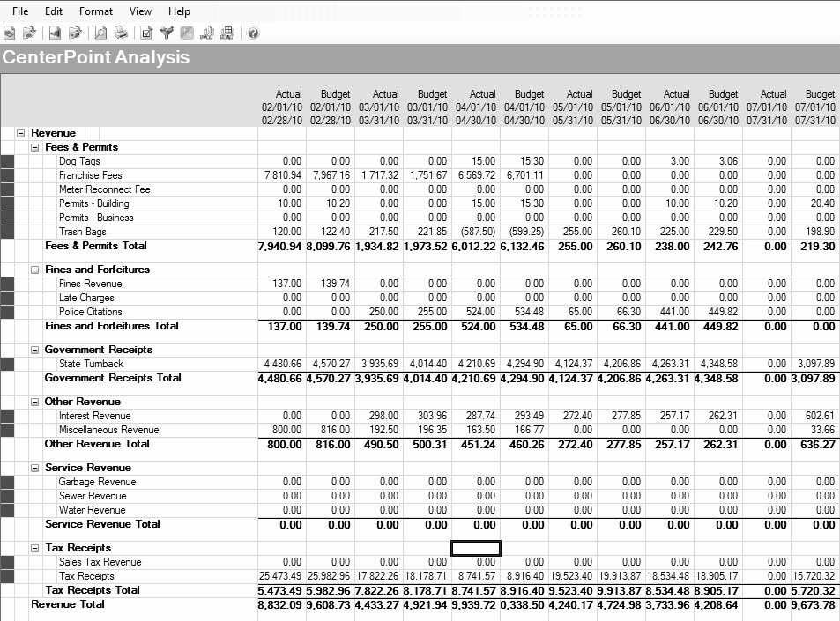Screen dimensions: 840x621
Task: Collapse the Fees & Permits group
Action: (x=34, y=147)
